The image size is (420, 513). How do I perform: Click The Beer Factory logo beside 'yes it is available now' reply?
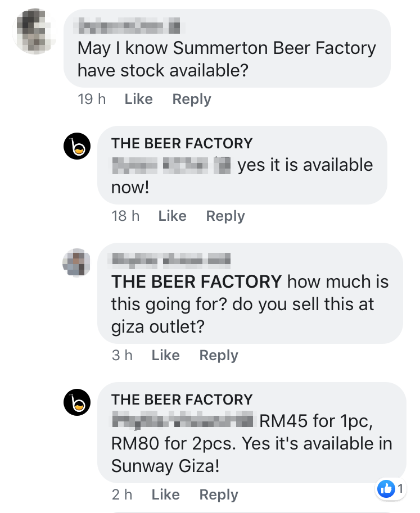(x=78, y=146)
